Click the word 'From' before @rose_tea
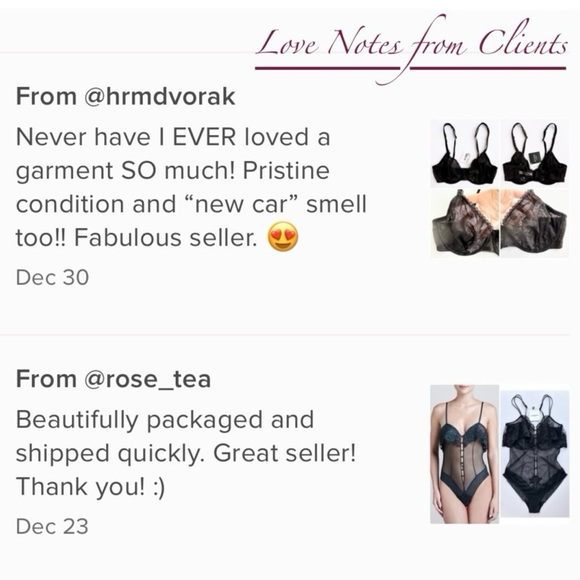The image size is (580, 580). pyautogui.click(x=46, y=380)
